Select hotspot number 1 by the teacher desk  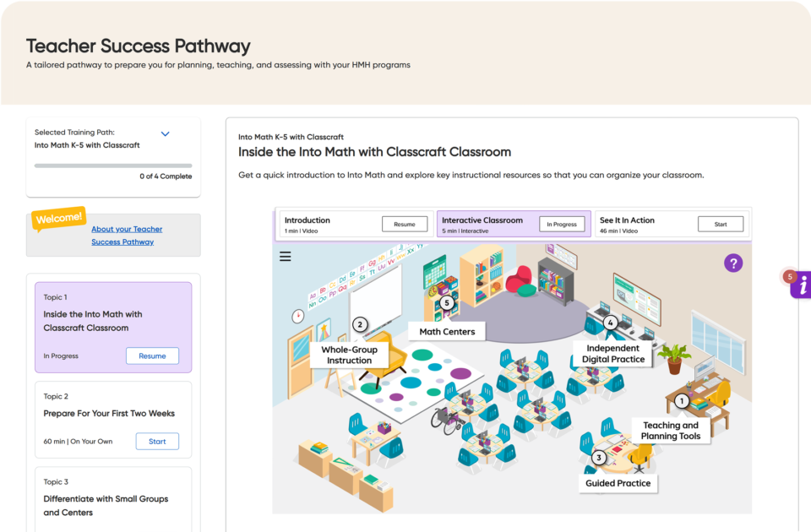pyautogui.click(x=682, y=400)
